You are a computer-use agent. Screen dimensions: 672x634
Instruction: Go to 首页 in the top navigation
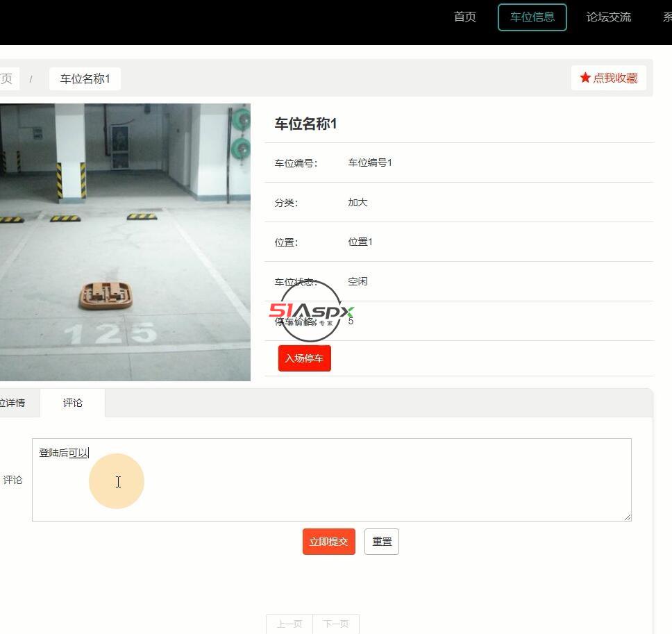[x=464, y=17]
